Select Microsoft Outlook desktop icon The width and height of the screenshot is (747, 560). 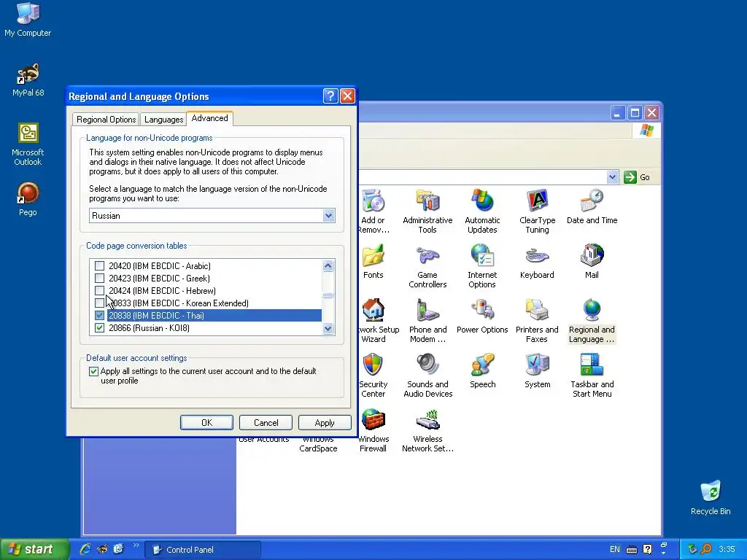[28, 144]
